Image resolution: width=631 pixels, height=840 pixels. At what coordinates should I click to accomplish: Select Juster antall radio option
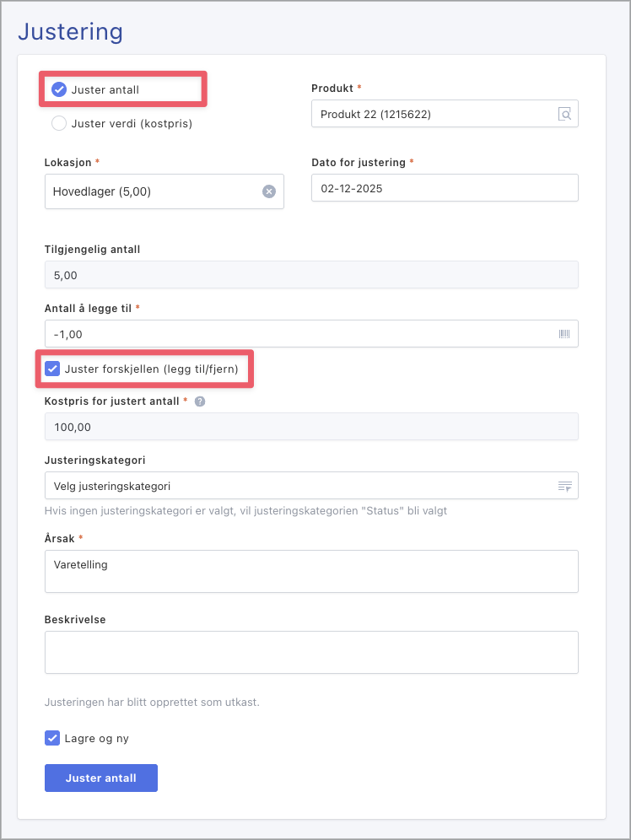[x=59, y=89]
